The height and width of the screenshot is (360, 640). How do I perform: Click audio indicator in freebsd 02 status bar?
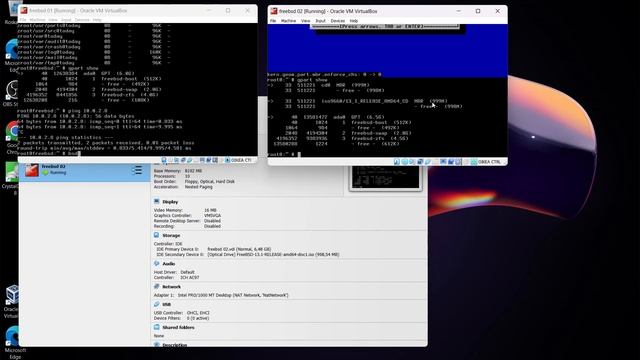[411, 162]
